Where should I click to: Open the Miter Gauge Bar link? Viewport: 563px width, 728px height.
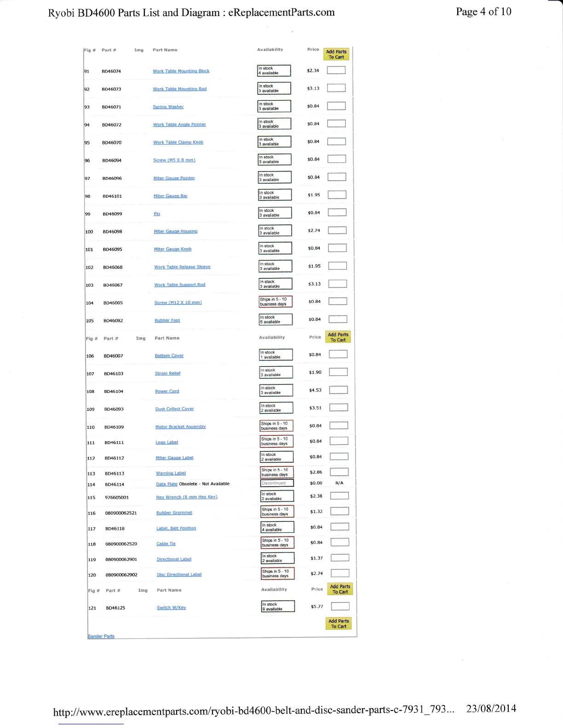pyautogui.click(x=170, y=196)
